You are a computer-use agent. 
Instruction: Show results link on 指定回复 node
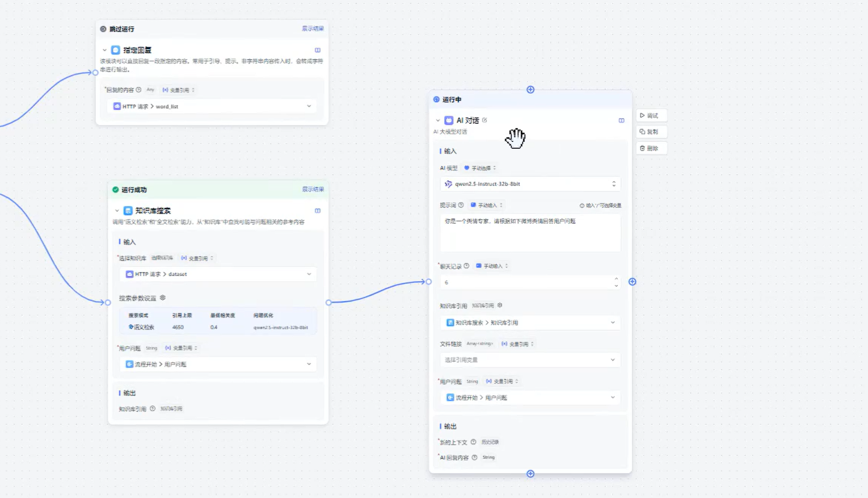coord(313,29)
